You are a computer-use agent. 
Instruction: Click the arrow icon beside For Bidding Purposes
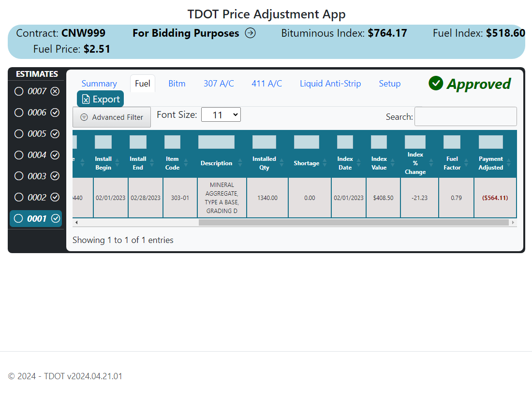(251, 33)
